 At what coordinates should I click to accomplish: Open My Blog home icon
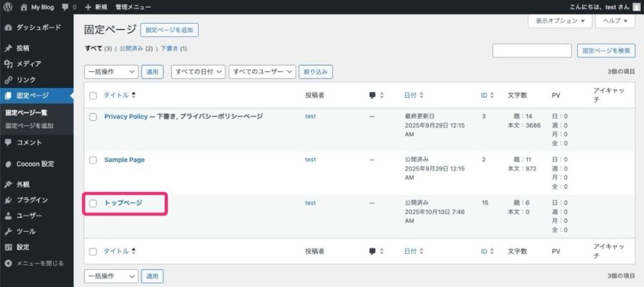coord(24,7)
